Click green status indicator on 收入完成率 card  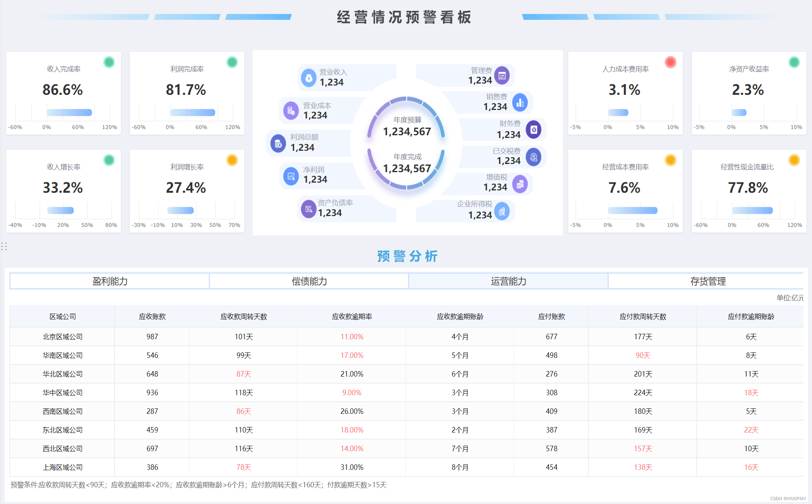pos(109,62)
